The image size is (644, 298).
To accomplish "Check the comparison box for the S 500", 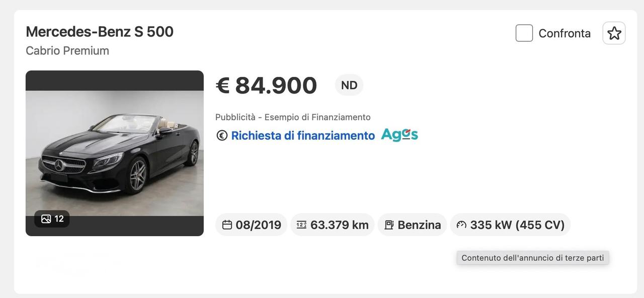I will coord(524,32).
